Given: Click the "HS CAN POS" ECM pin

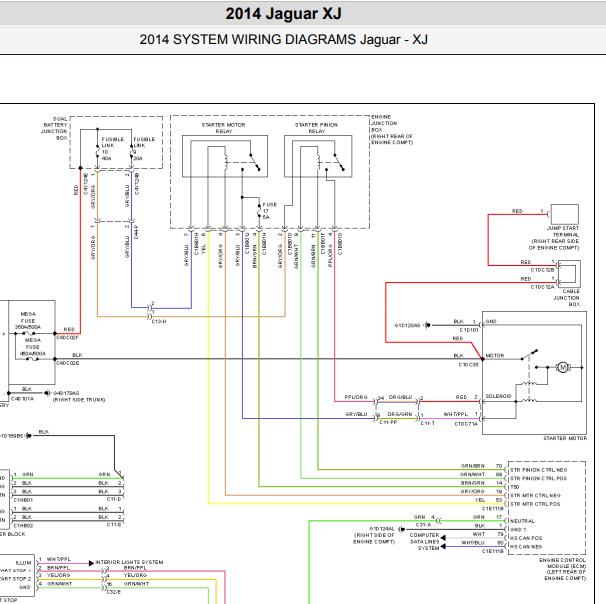Looking at the screenshot, I should click(526, 538).
